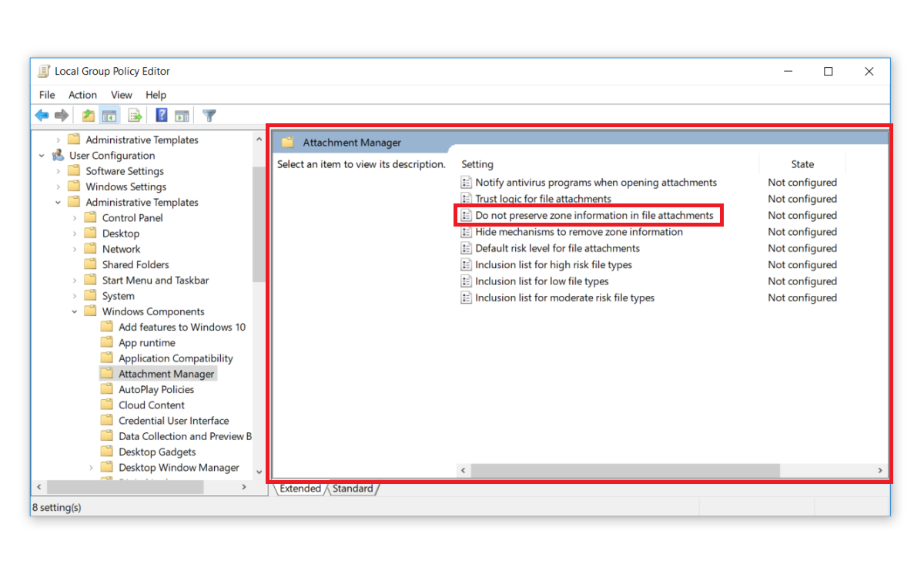Click the Up One Level folder icon
924x578 pixels.
pyautogui.click(x=89, y=116)
